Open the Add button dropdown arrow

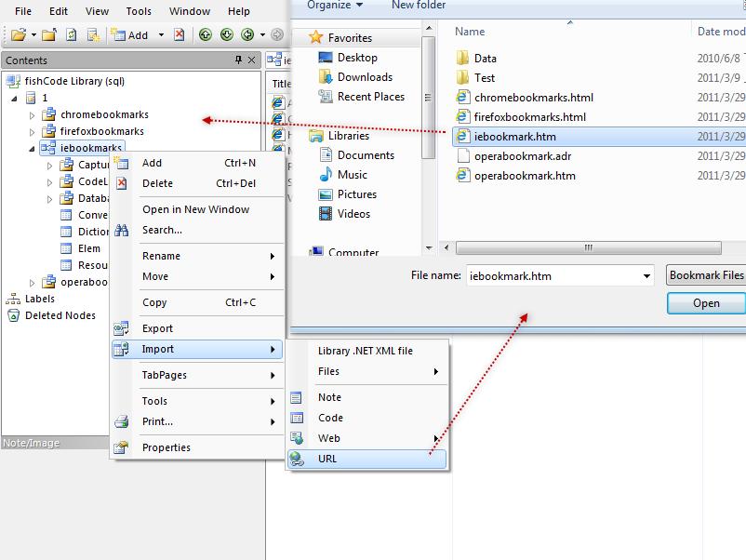[x=161, y=34]
